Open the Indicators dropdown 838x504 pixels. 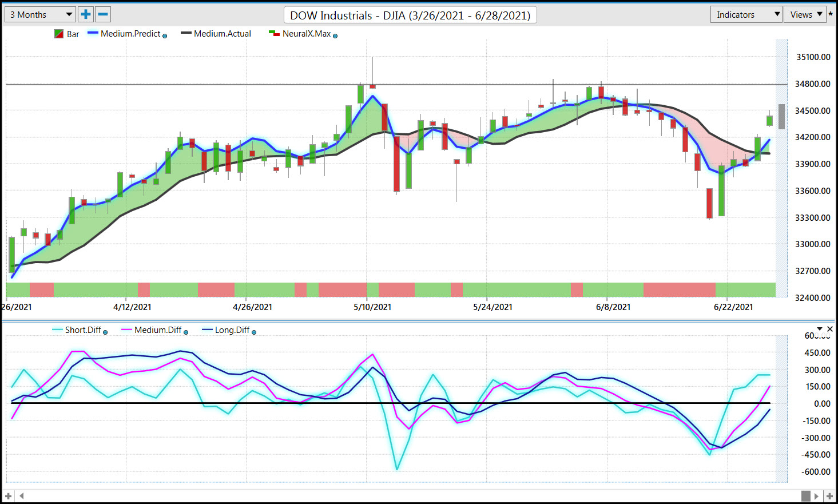[x=746, y=14]
